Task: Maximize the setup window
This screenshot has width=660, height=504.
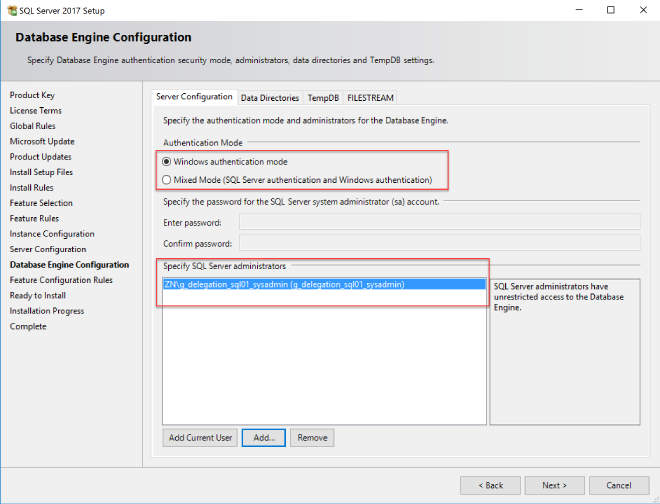Action: pyautogui.click(x=610, y=10)
